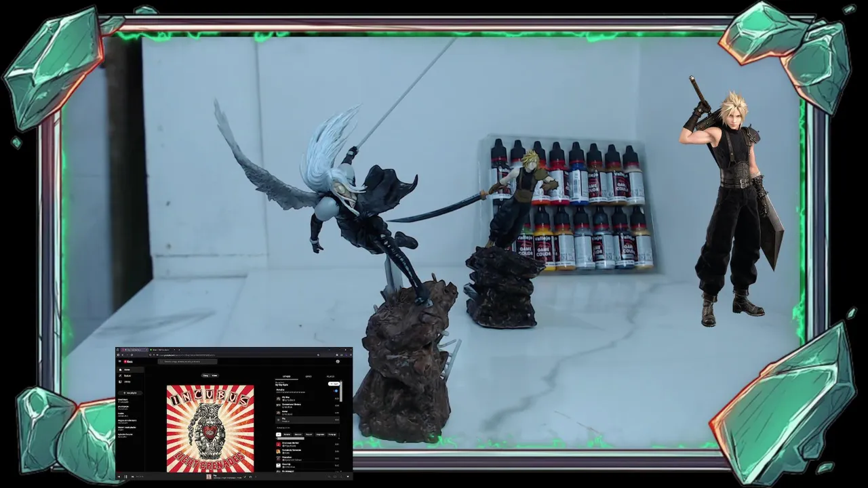Reload the page in the browser
This screenshot has width=868, height=488.
pos(132,355)
